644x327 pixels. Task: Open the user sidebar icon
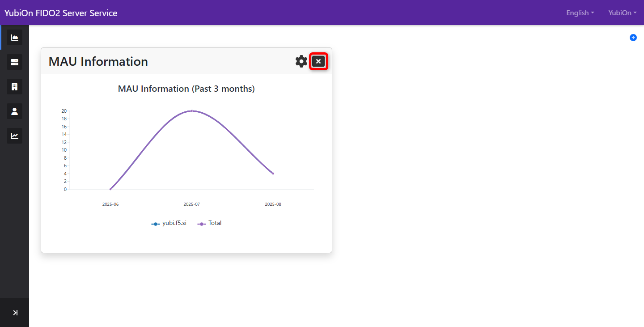(14, 111)
